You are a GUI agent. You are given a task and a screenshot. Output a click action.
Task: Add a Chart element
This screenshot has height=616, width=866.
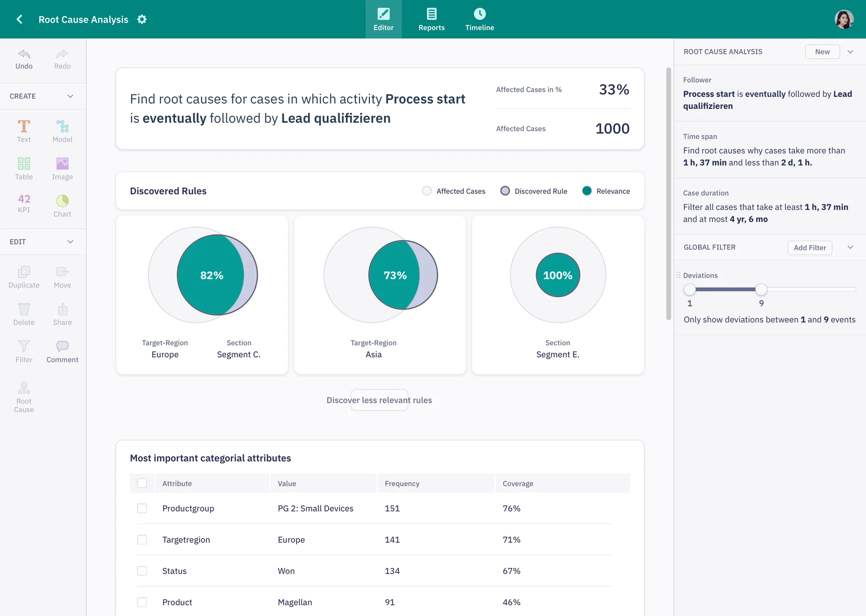63,206
